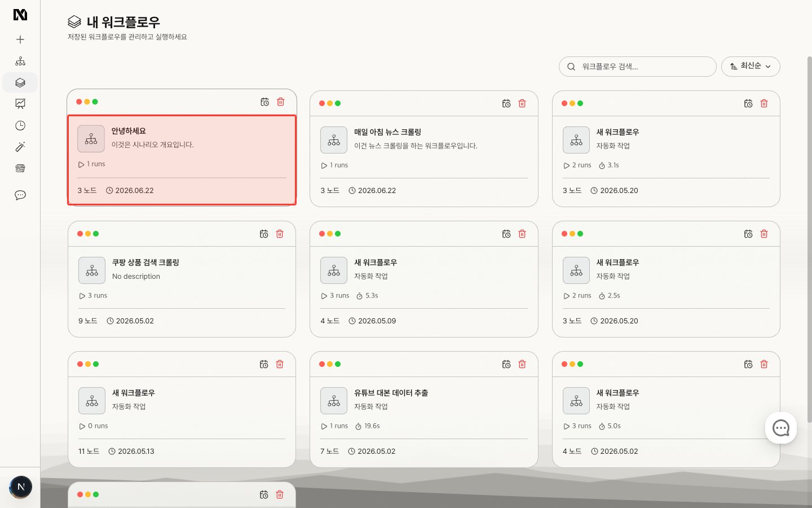Schedule the 유튜브 대본 데이터 추출 workflow

click(x=506, y=364)
